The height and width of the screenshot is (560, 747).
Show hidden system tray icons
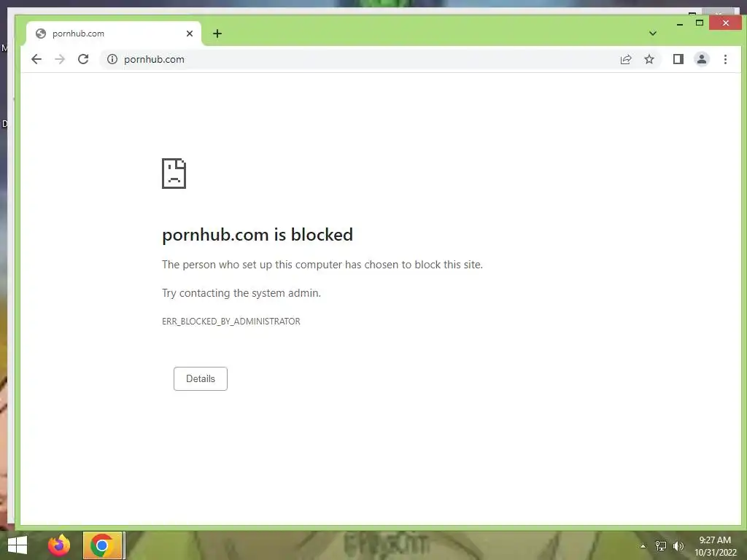click(643, 546)
